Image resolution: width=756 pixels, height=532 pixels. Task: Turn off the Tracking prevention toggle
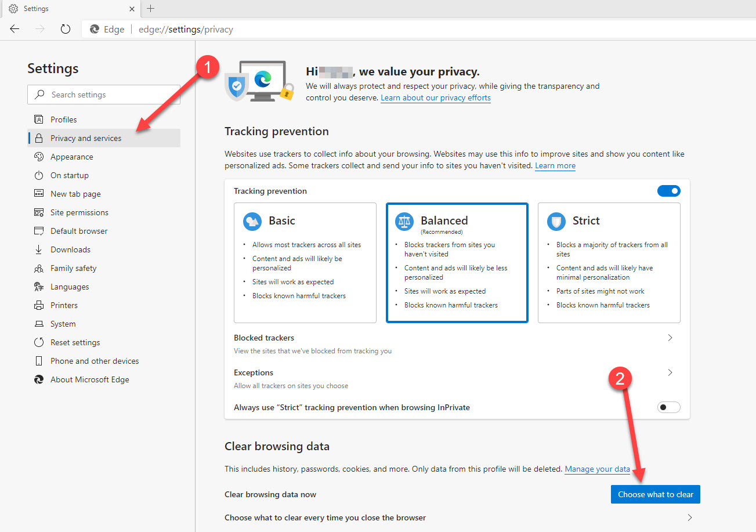[x=669, y=191]
